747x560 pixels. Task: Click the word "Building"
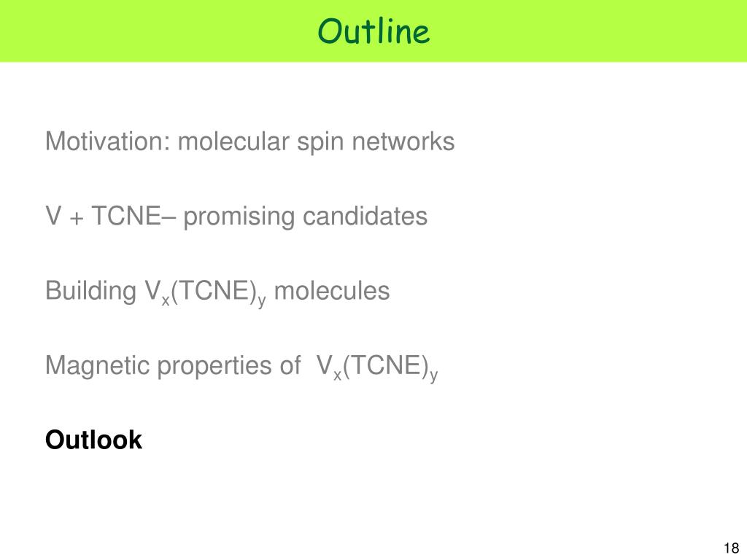click(x=90, y=291)
